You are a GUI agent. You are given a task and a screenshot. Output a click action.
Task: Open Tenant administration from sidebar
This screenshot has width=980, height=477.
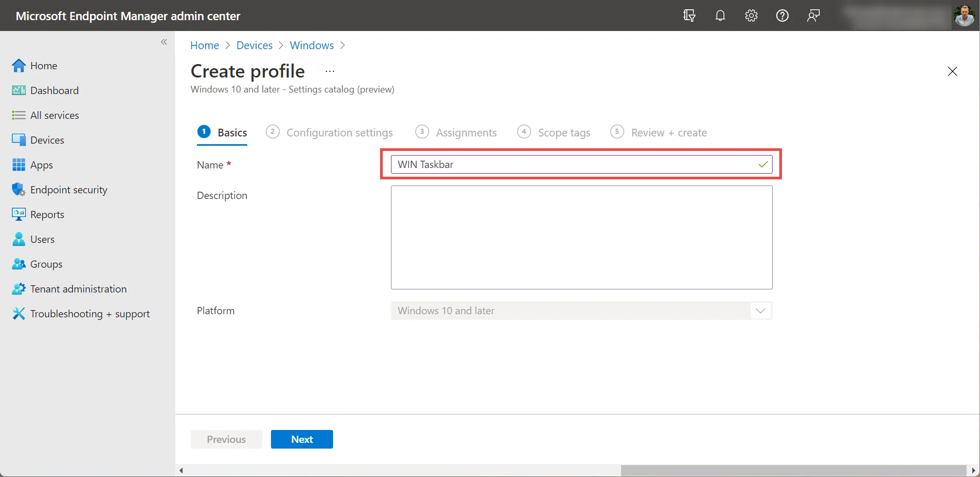pos(79,289)
